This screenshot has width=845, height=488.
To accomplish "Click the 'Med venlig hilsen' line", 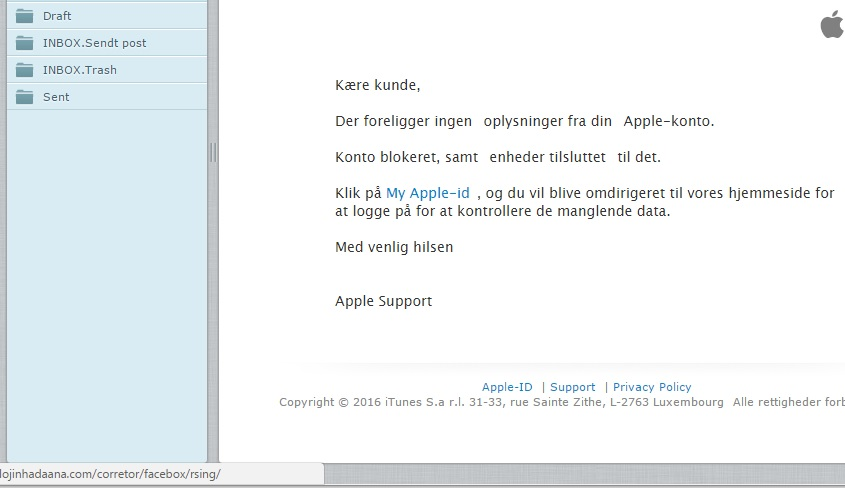I will 394,247.
